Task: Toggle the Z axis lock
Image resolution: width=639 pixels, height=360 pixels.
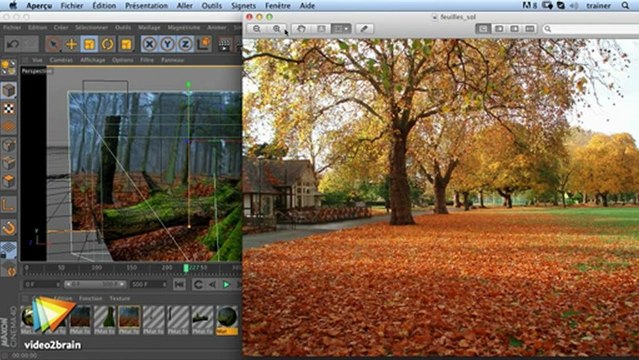Action: click(x=185, y=44)
